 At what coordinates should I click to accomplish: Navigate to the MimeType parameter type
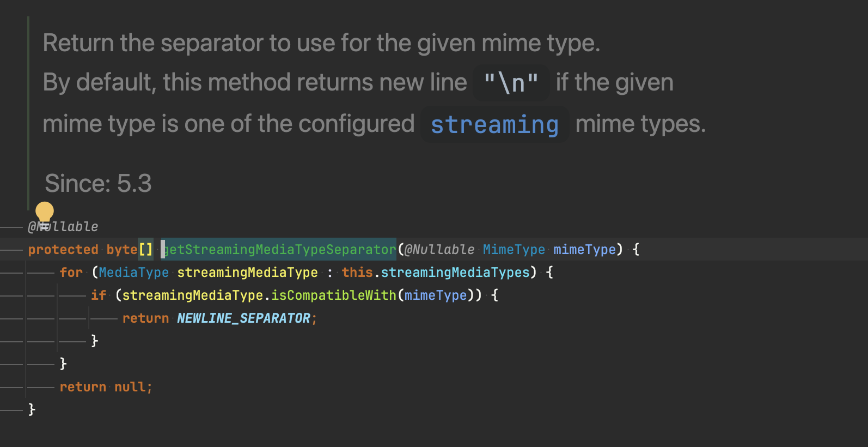tap(514, 250)
